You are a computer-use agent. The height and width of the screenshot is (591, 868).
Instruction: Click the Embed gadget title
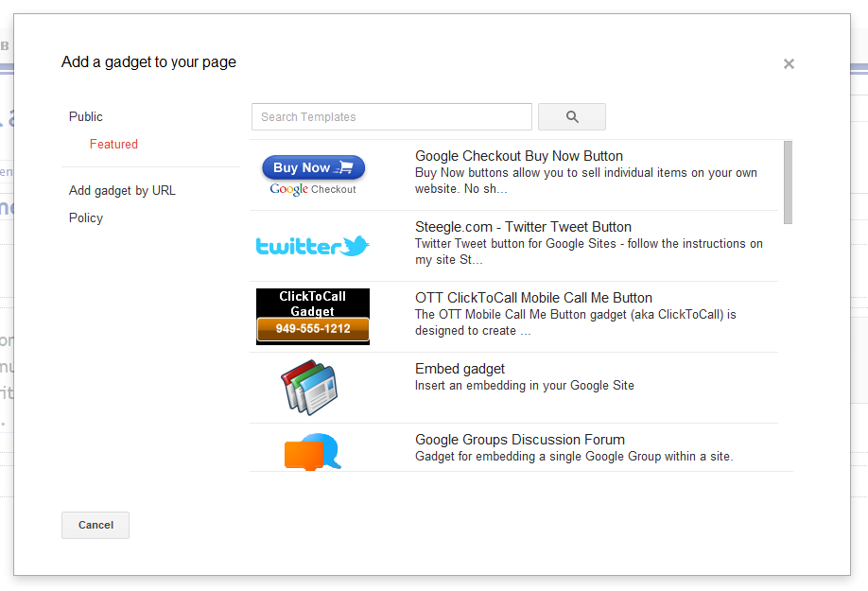tap(460, 369)
